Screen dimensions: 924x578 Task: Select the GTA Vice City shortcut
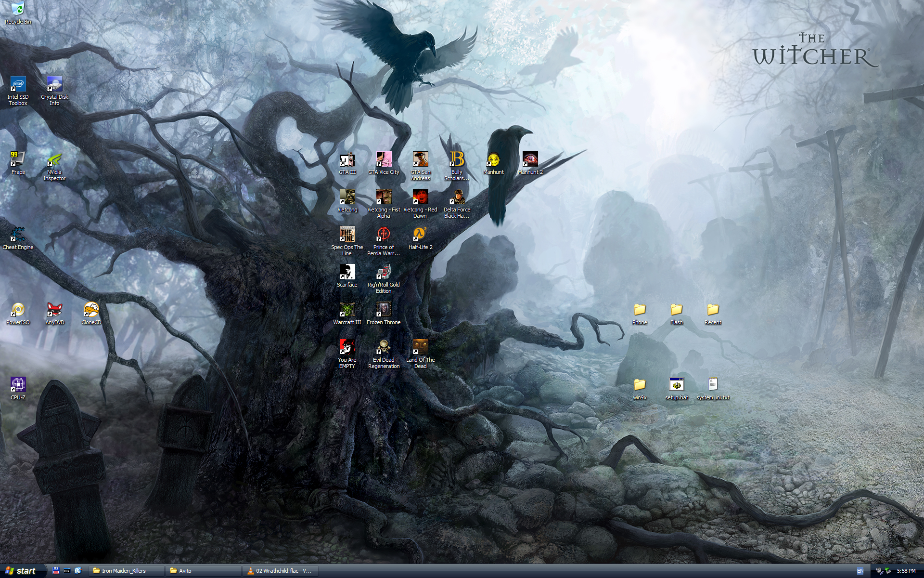pyautogui.click(x=384, y=159)
